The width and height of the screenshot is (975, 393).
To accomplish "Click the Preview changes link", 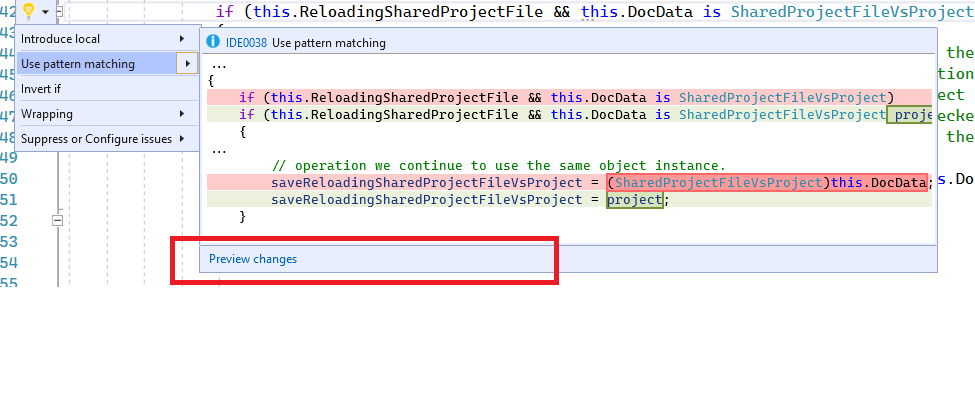I will [253, 259].
